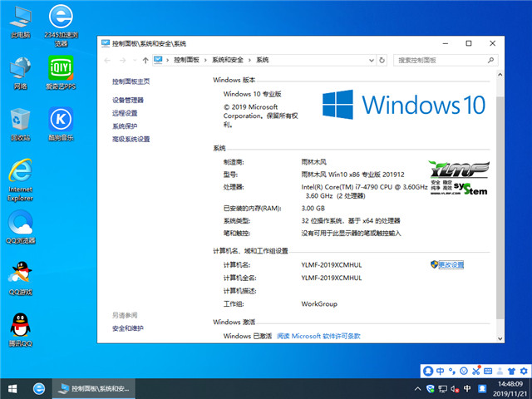Image resolution: width=532 pixels, height=399 pixels.
Task: Open 系统保护 from the sidebar
Action: (x=125, y=126)
